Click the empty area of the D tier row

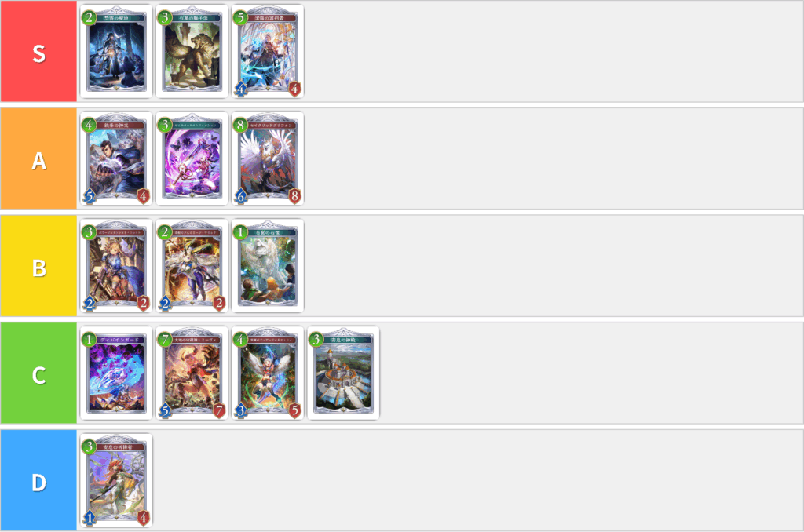(477, 479)
